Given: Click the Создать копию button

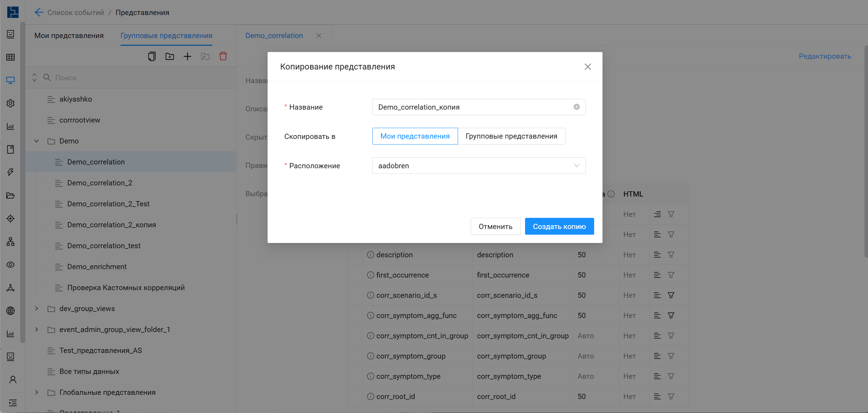Looking at the screenshot, I should coord(559,227).
